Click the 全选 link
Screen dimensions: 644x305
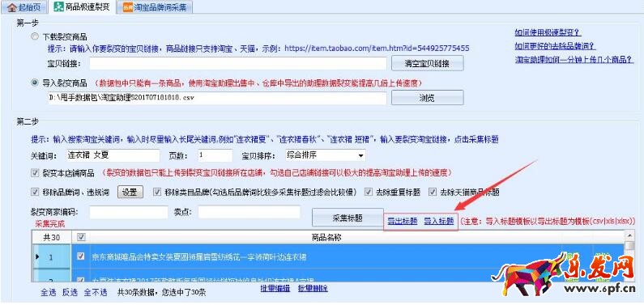tap(48, 292)
